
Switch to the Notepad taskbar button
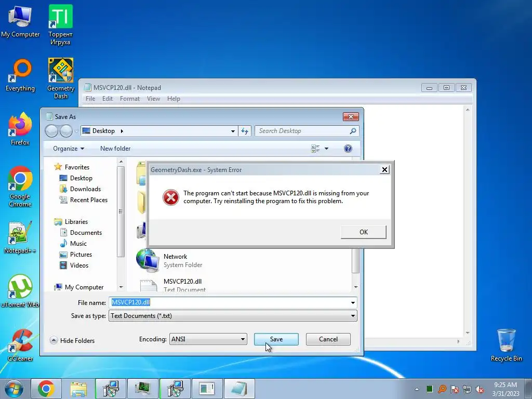240,389
